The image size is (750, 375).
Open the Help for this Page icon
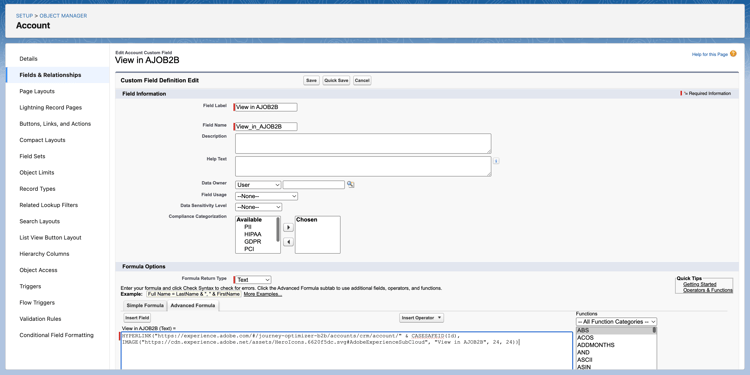(x=733, y=54)
